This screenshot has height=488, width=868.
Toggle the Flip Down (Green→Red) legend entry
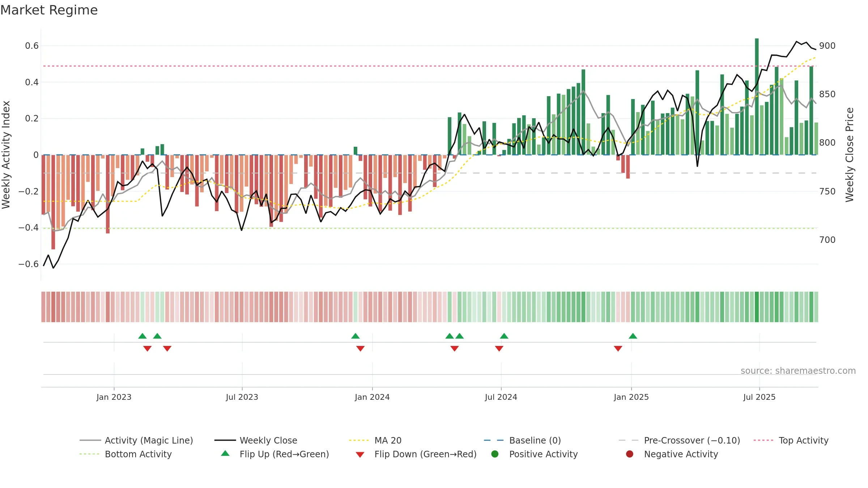(x=416, y=454)
